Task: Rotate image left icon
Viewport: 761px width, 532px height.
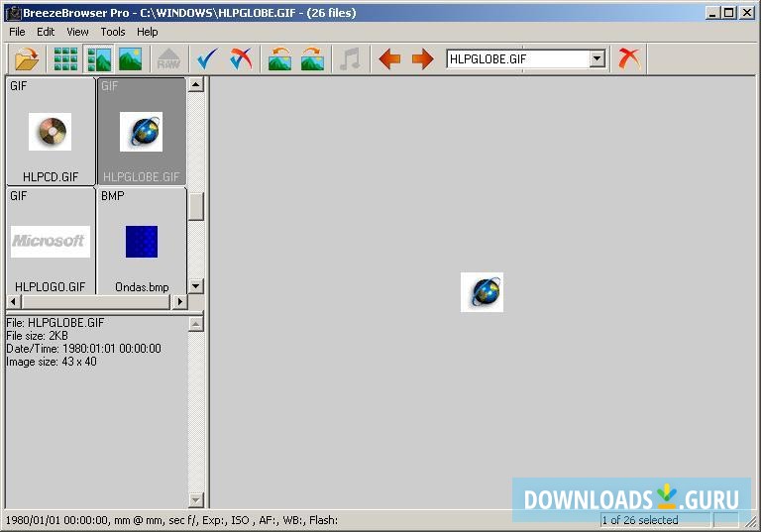Action: 279,58
